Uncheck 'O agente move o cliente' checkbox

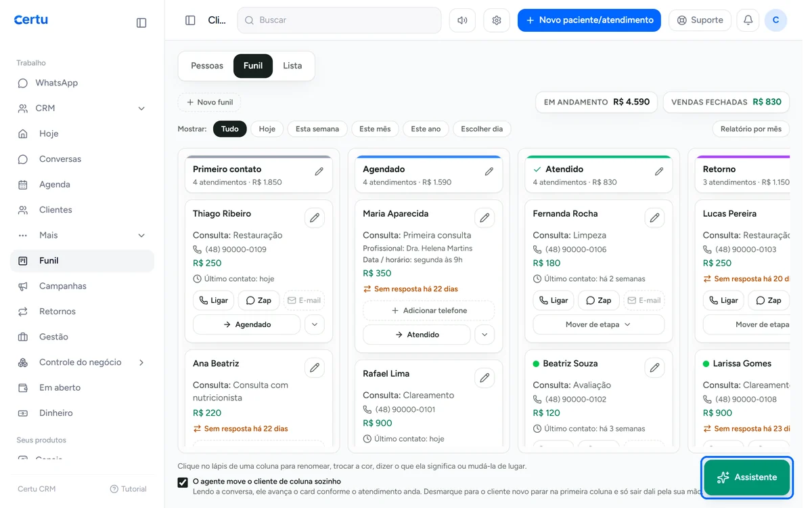(x=183, y=482)
